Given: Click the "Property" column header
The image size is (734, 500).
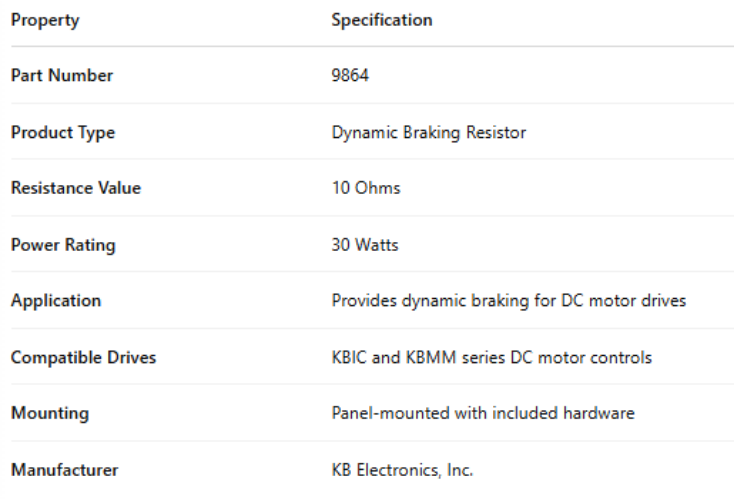Looking at the screenshot, I should tap(45, 20).
